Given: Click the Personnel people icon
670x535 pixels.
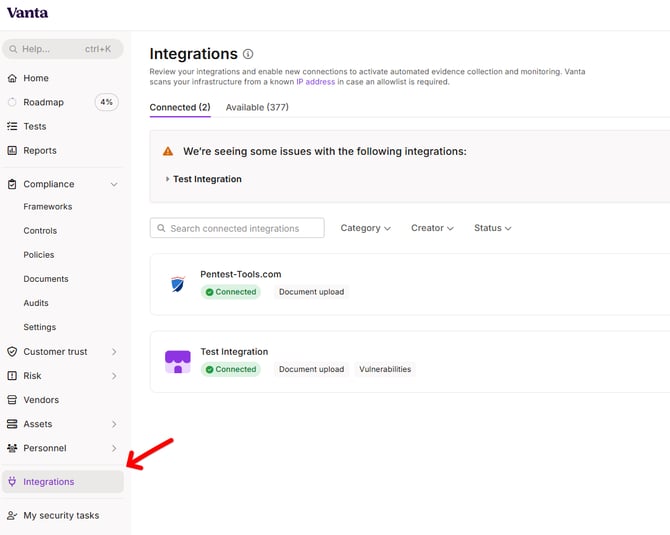Looking at the screenshot, I should [12, 448].
